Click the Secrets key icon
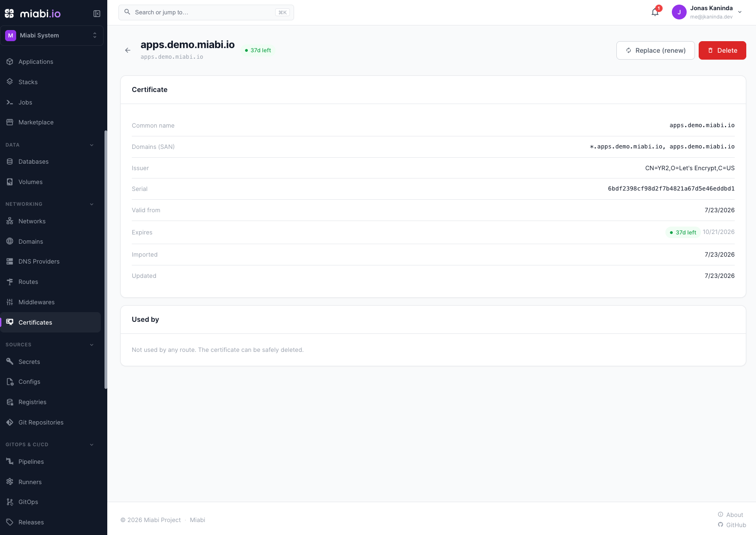756x535 pixels. pyautogui.click(x=10, y=362)
